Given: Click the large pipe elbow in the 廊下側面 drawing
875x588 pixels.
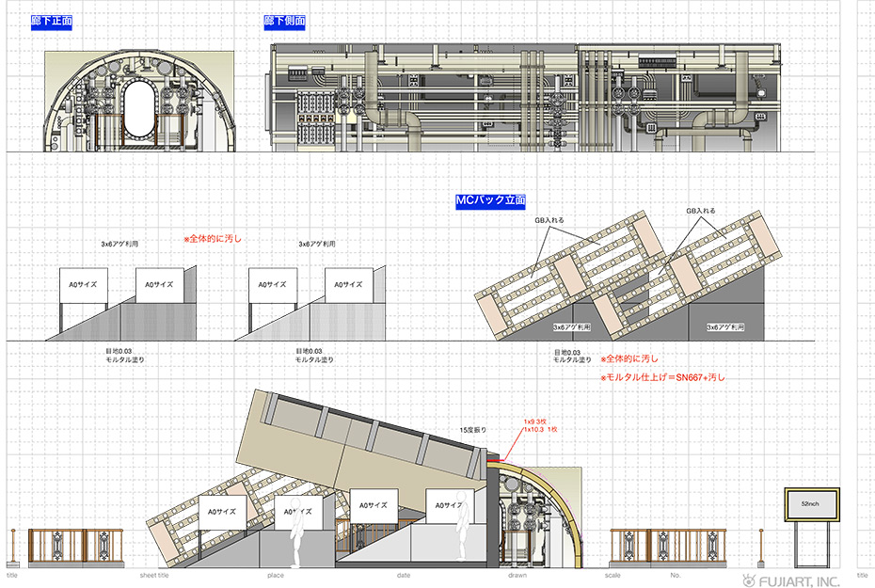Looking at the screenshot, I should 411,125.
